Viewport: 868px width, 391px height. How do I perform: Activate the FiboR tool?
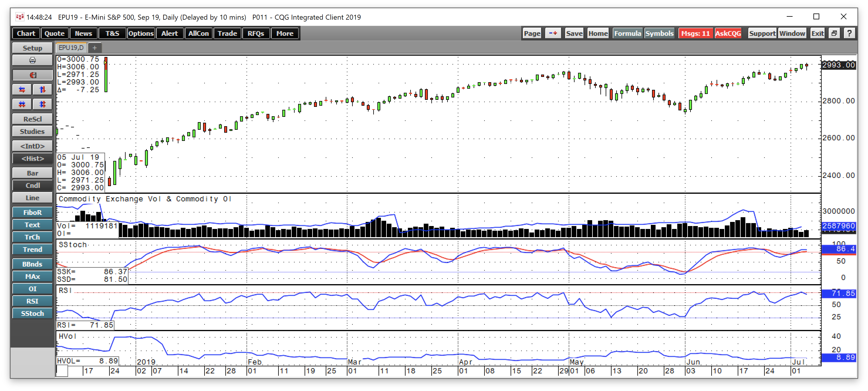point(32,212)
